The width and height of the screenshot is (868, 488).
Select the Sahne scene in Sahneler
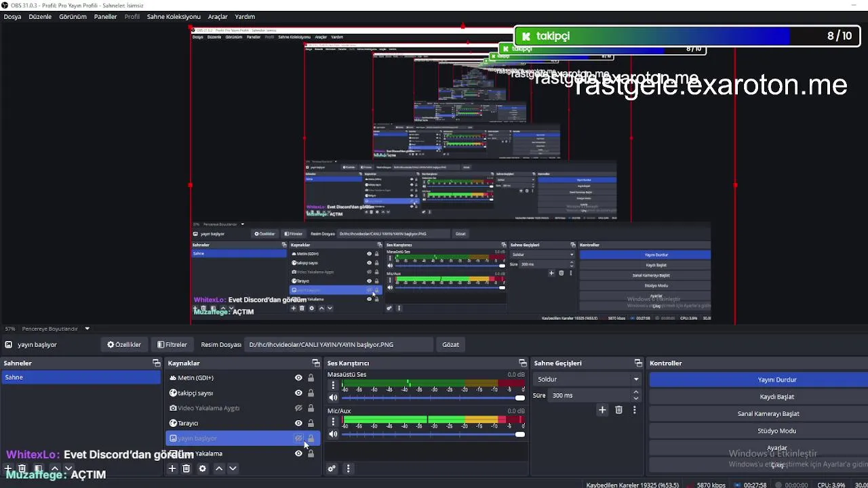[81, 378]
